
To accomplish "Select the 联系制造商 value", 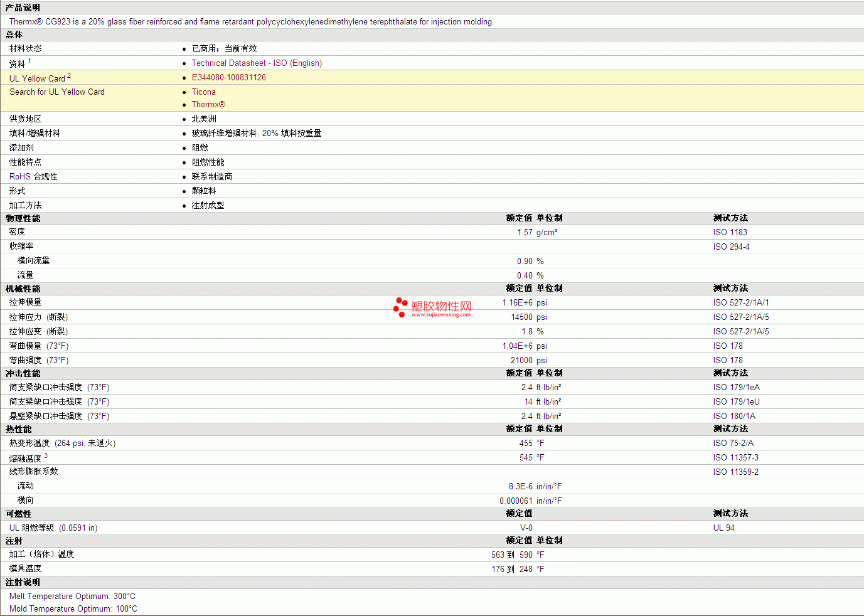I will 212,177.
